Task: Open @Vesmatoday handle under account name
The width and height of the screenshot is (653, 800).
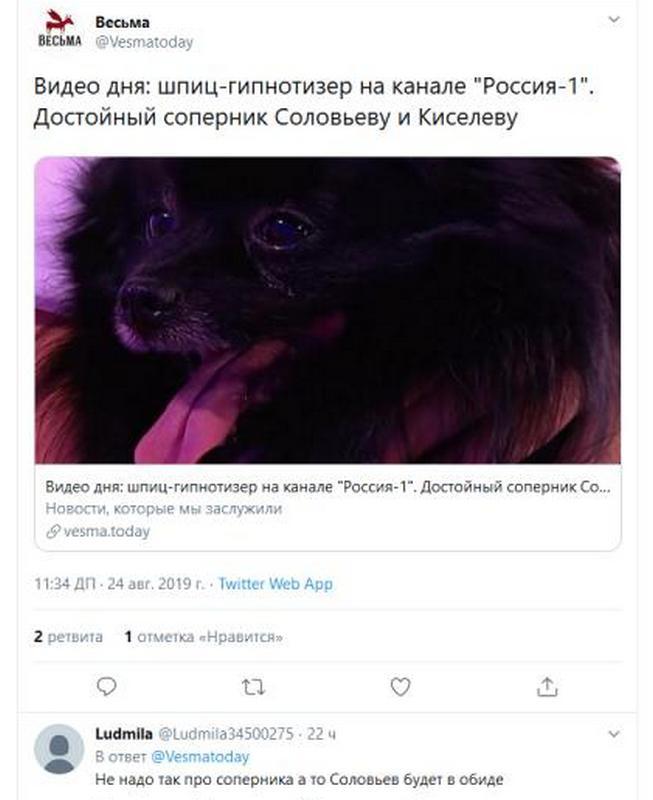Action: tap(144, 42)
